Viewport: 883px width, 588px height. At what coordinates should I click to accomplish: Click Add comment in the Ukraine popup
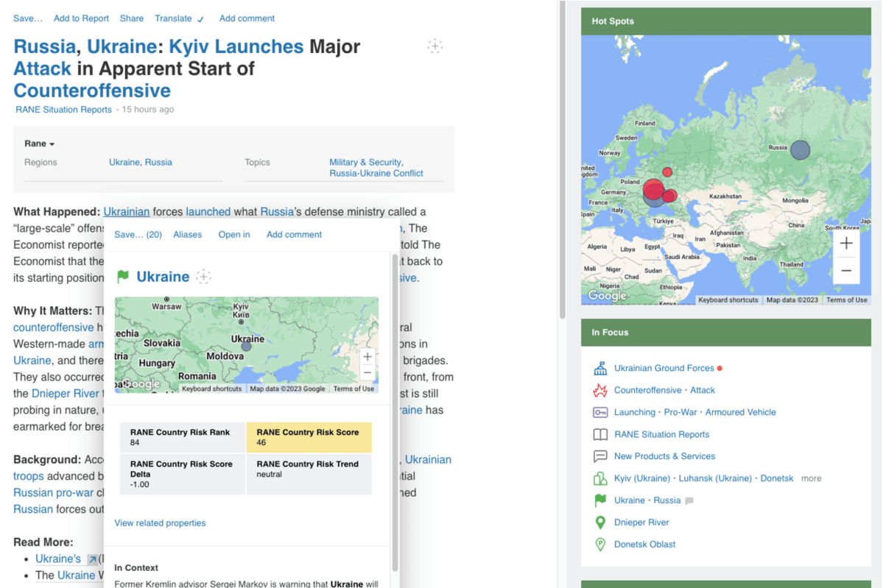coord(294,235)
